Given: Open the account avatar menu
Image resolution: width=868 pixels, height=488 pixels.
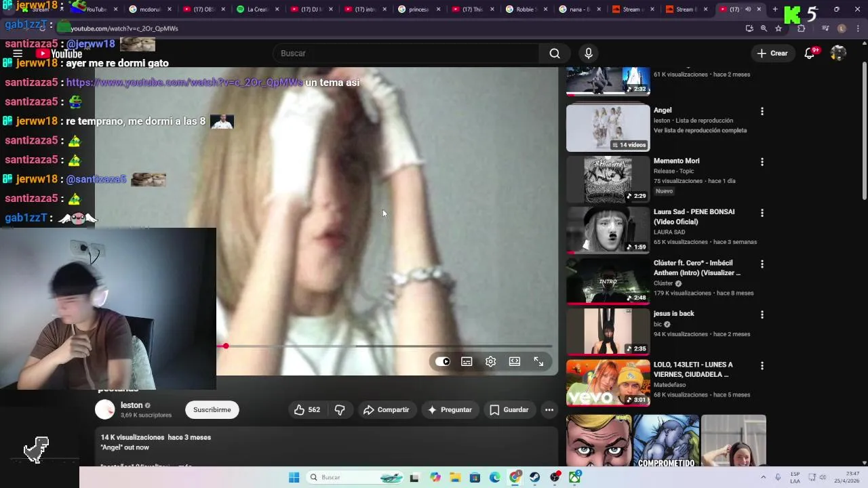Looking at the screenshot, I should tap(838, 54).
